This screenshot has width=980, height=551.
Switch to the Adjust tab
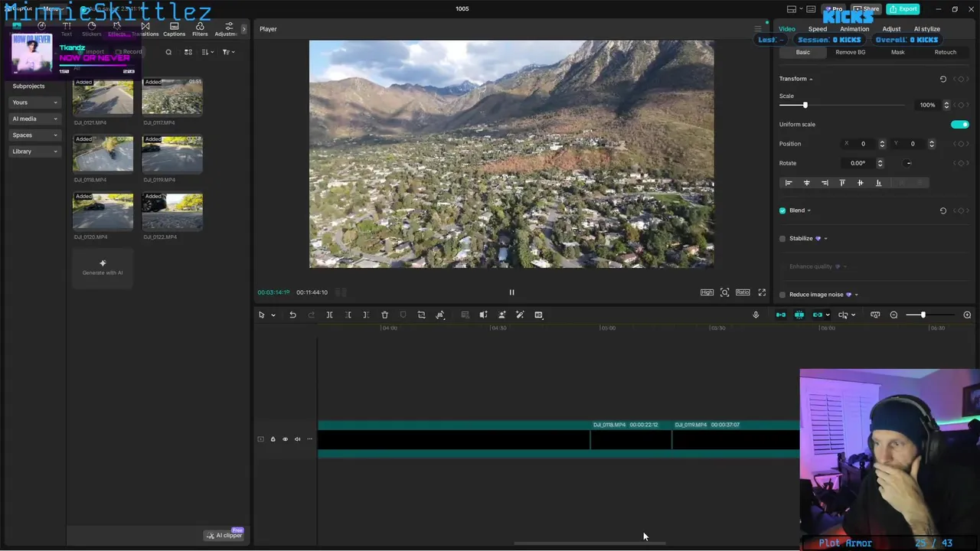click(891, 29)
